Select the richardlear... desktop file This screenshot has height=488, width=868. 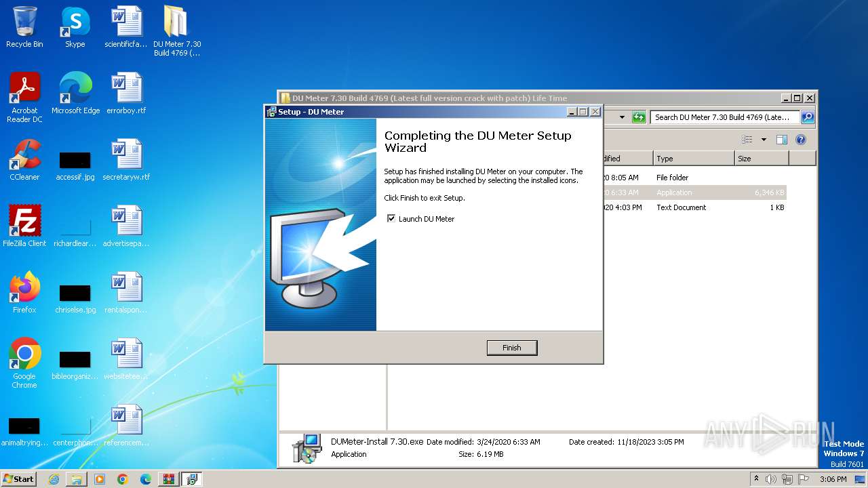point(75,232)
